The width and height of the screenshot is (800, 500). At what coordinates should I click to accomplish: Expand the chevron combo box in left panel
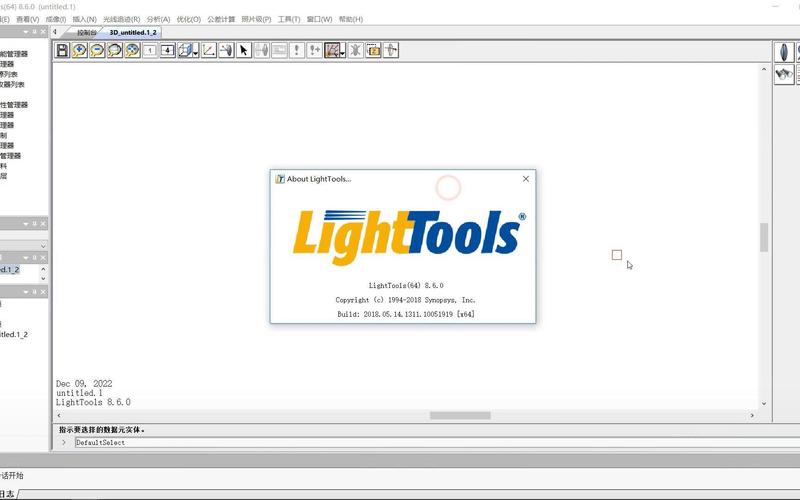(x=43, y=246)
